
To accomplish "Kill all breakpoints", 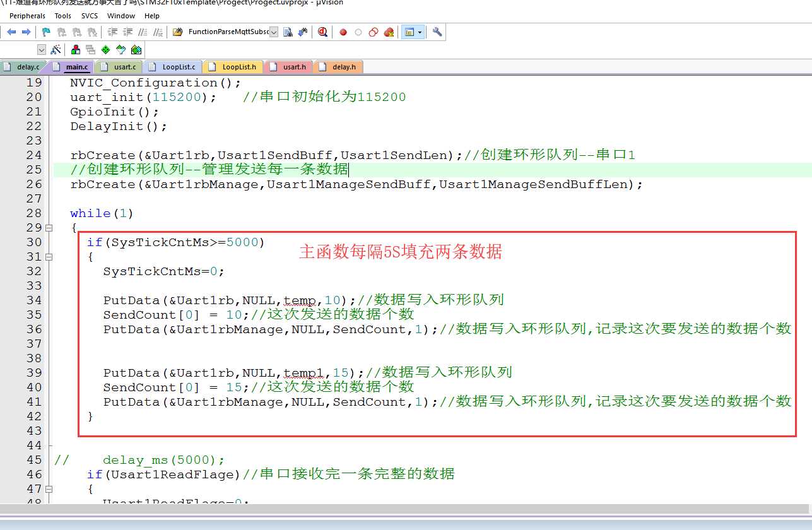I will point(389,32).
